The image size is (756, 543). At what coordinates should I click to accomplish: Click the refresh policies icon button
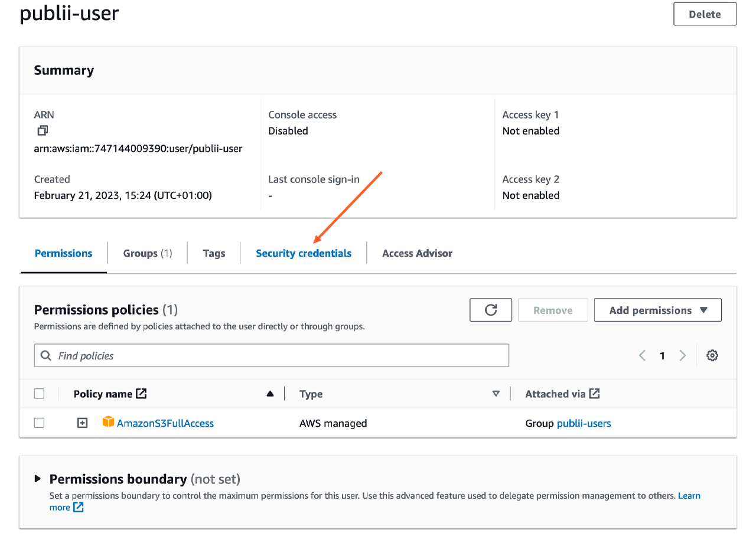point(491,310)
